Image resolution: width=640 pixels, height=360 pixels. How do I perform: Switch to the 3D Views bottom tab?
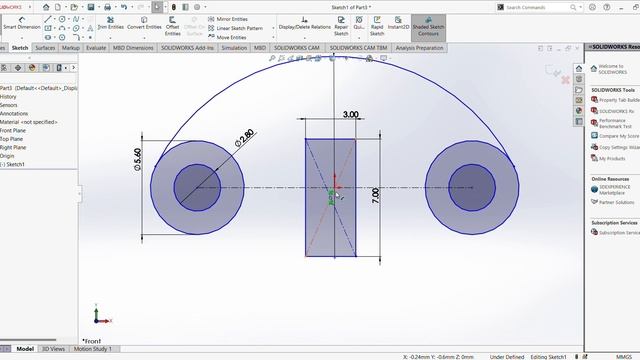[x=53, y=349]
